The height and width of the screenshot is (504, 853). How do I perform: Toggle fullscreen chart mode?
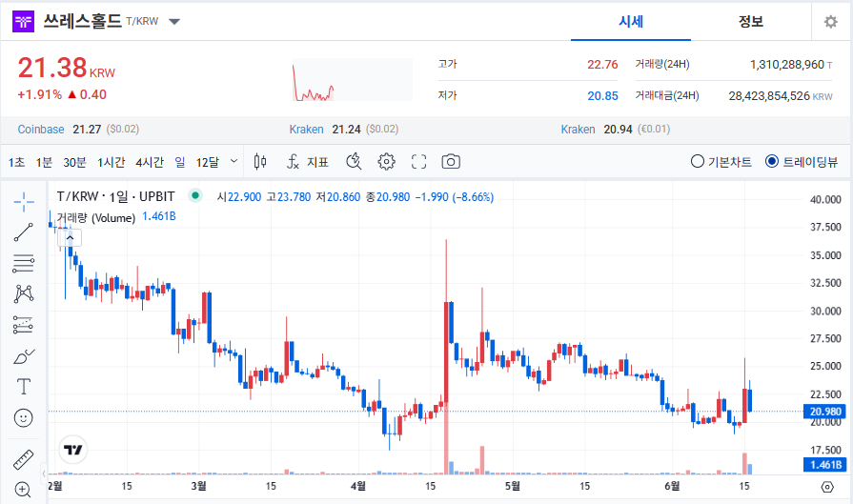[418, 161]
